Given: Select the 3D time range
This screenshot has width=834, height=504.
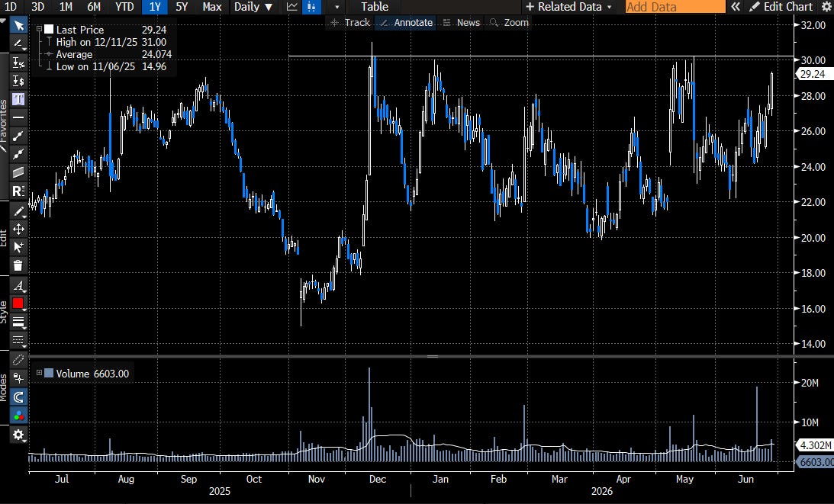Looking at the screenshot, I should click(37, 7).
